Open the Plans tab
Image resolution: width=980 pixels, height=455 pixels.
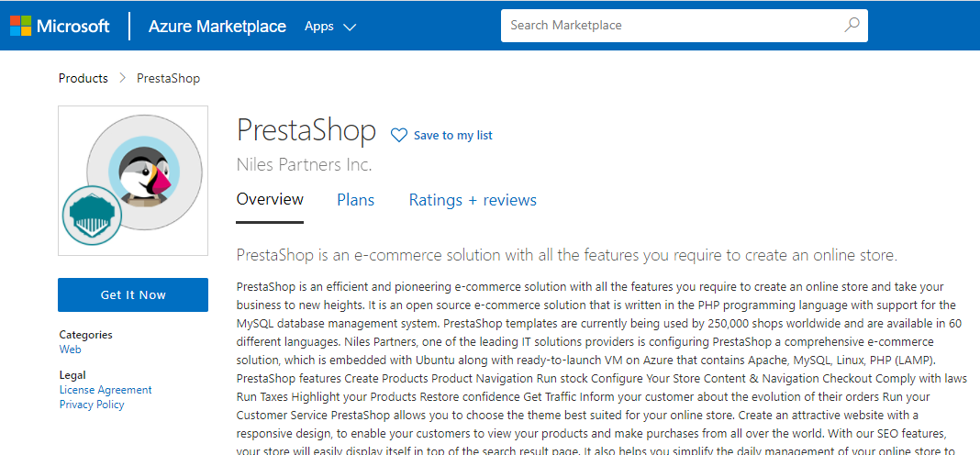355,200
